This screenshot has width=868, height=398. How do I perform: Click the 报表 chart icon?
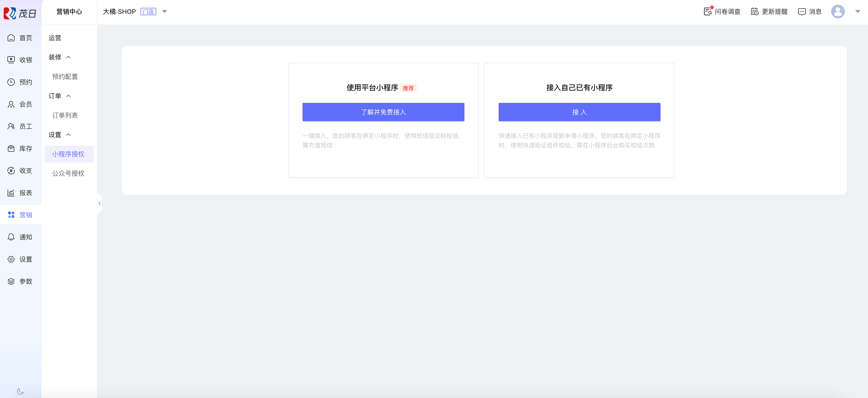tap(11, 193)
